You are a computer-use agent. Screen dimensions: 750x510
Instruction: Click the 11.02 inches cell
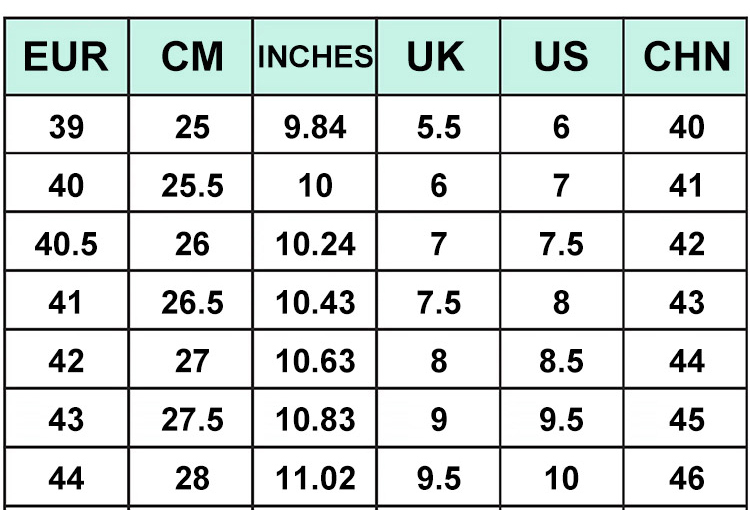(x=315, y=478)
